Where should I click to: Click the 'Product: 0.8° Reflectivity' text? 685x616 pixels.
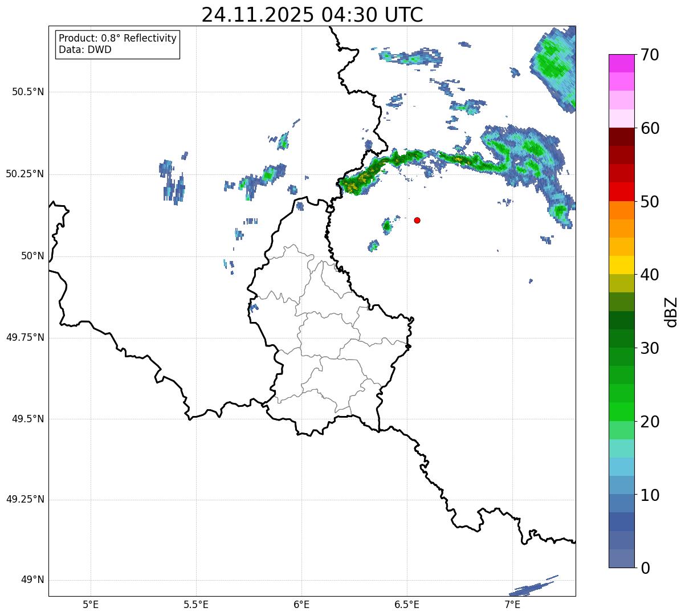pyautogui.click(x=118, y=38)
